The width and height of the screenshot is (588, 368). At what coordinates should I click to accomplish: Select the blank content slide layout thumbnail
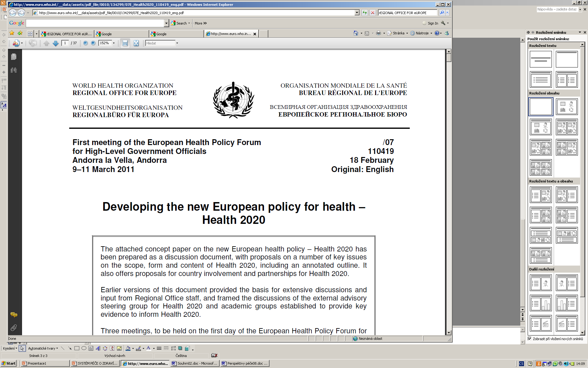(x=541, y=107)
